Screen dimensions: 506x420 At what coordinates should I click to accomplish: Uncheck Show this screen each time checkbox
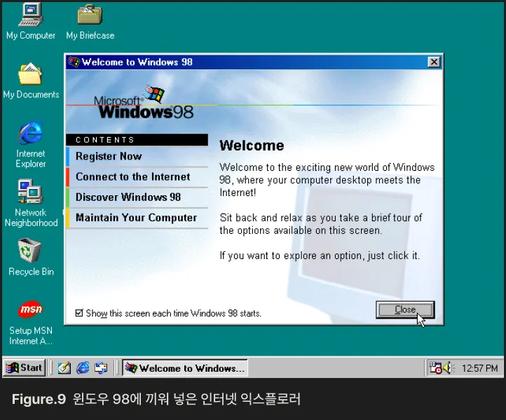click(x=79, y=313)
